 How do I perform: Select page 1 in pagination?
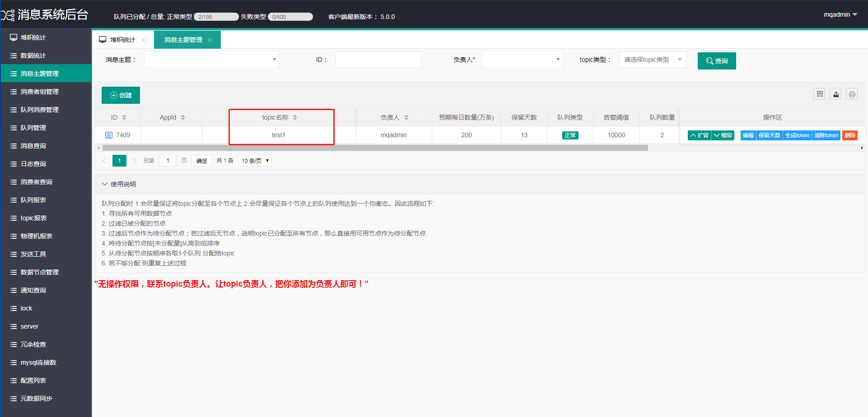pyautogui.click(x=119, y=161)
